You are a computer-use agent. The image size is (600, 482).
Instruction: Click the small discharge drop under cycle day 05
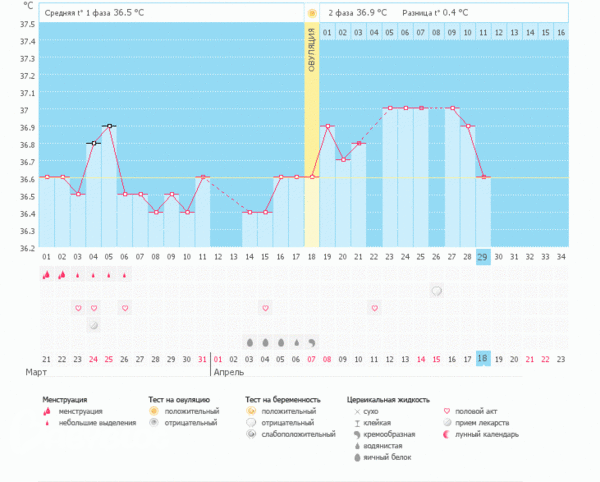pyautogui.click(x=109, y=274)
